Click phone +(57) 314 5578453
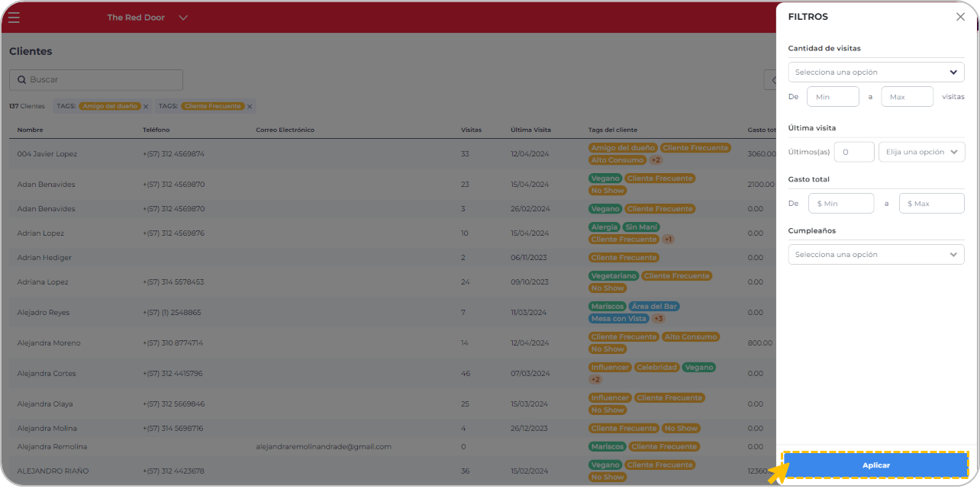 pyautogui.click(x=173, y=282)
